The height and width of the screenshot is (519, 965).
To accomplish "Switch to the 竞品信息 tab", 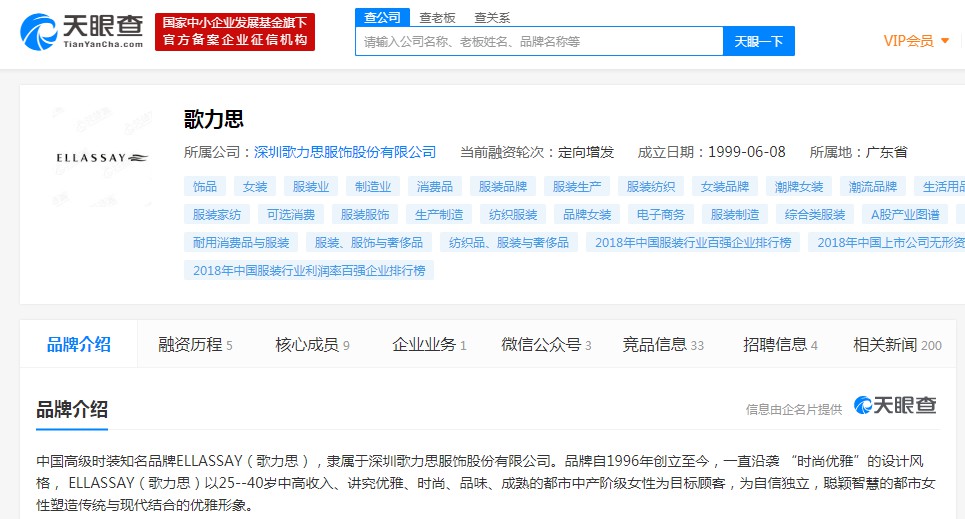I will [x=663, y=345].
